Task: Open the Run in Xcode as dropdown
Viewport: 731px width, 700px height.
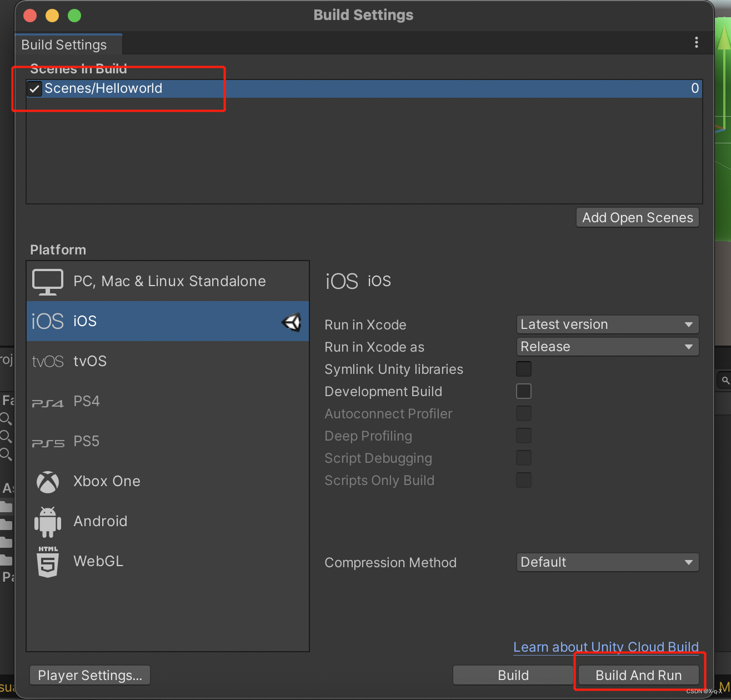Action: click(608, 347)
